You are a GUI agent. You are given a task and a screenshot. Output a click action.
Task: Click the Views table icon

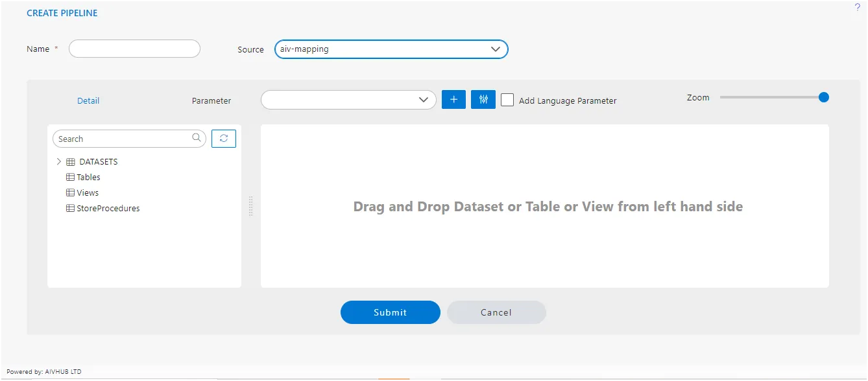click(x=71, y=192)
